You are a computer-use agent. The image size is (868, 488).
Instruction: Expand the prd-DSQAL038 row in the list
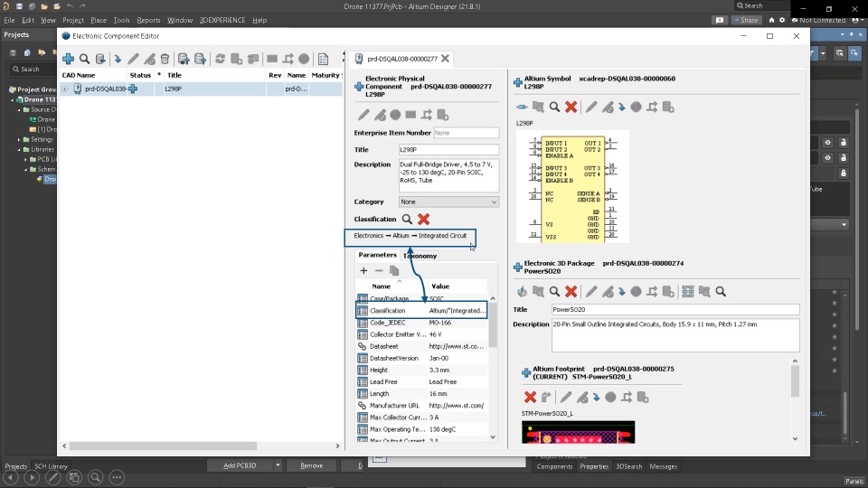(65, 89)
